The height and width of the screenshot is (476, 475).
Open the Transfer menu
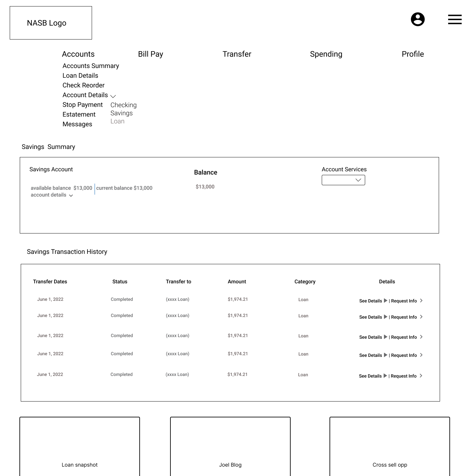coord(237,54)
